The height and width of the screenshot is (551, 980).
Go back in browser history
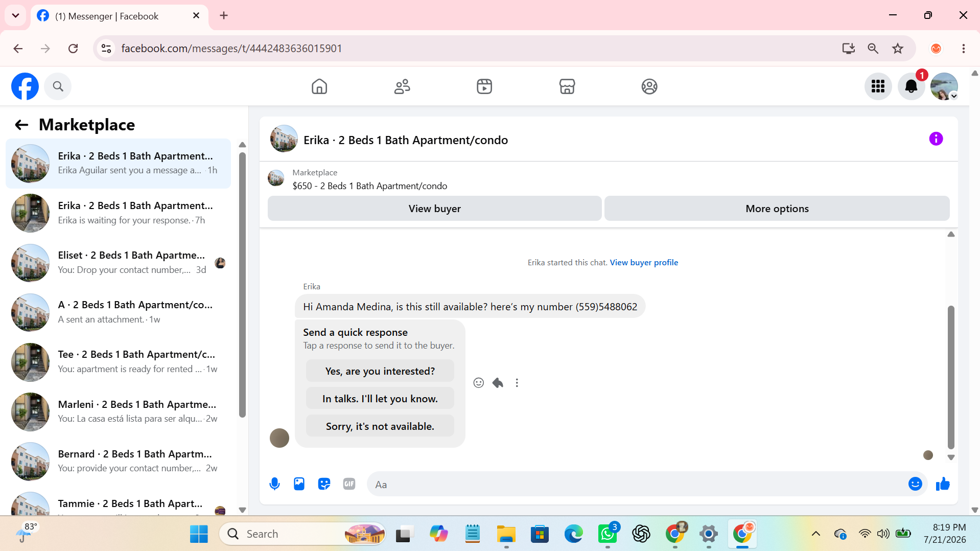[x=18, y=49]
